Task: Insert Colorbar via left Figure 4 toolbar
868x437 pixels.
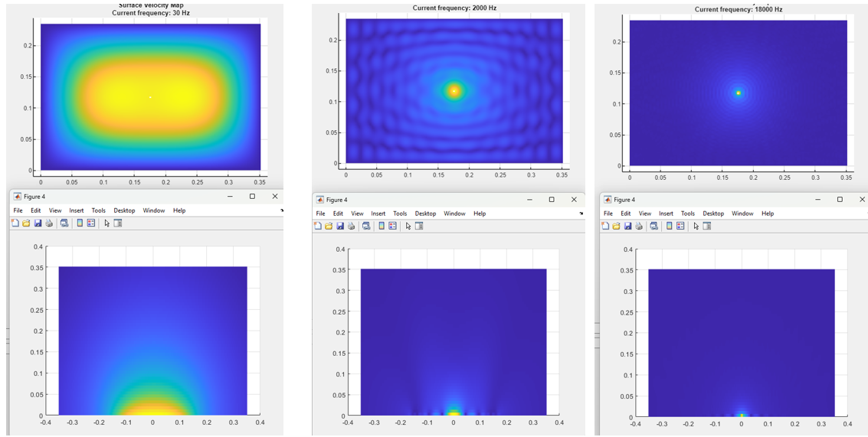Action: 80,223
